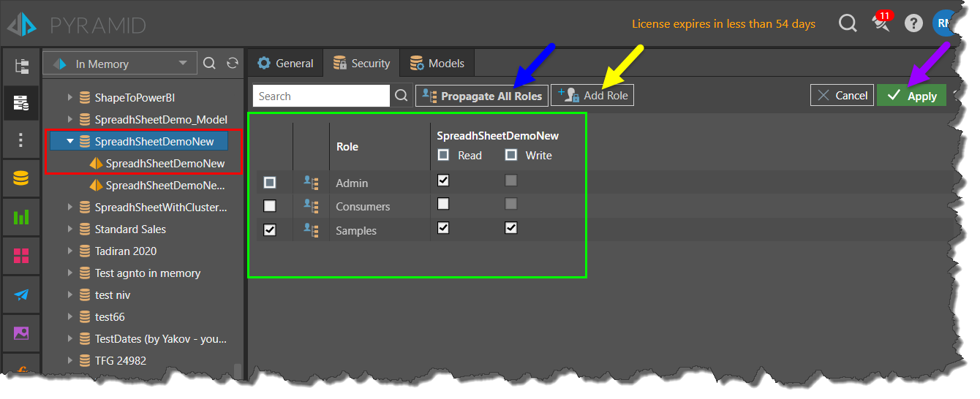The image size is (980, 399).
Task: Expand the Standard Sales node
Action: pyautogui.click(x=70, y=229)
